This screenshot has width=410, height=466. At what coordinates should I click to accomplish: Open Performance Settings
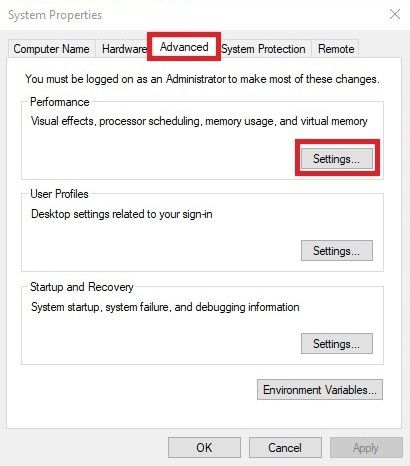click(x=337, y=159)
